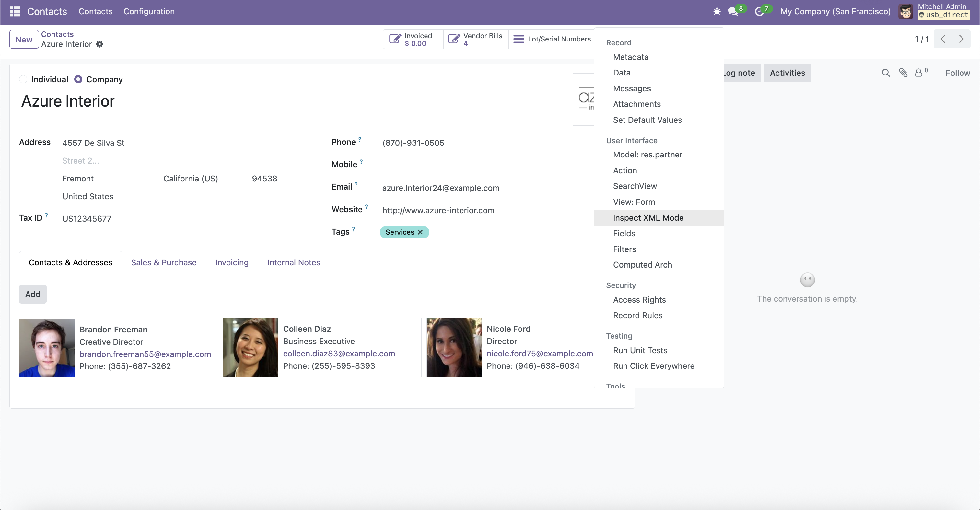Viewport: 980px width, 510px height.
Task: Switch to the Invoicing tab
Action: click(x=232, y=262)
